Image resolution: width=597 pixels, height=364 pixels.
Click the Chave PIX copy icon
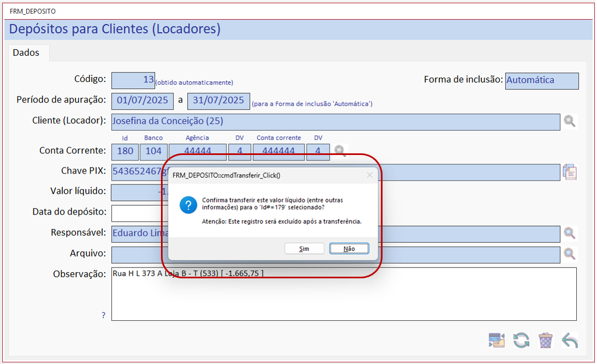click(x=570, y=172)
